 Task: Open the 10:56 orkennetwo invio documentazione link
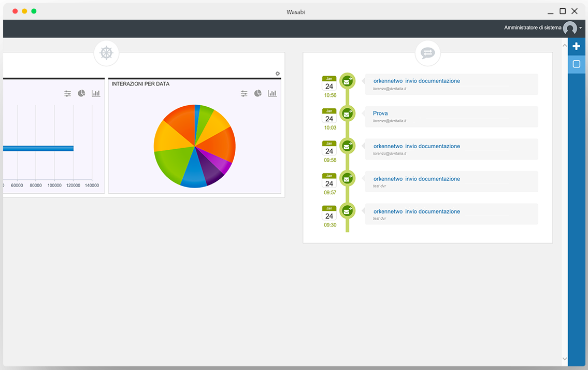(x=417, y=81)
